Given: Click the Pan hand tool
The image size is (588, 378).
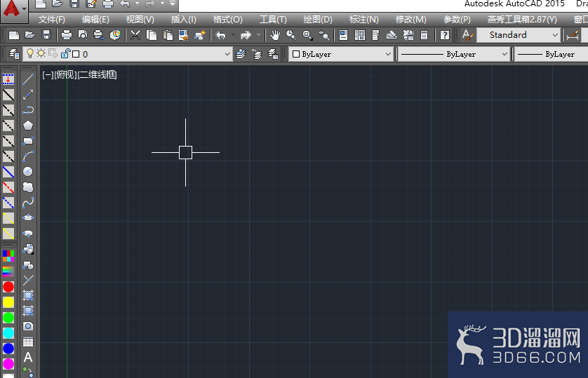Looking at the screenshot, I should pyautogui.click(x=275, y=34).
